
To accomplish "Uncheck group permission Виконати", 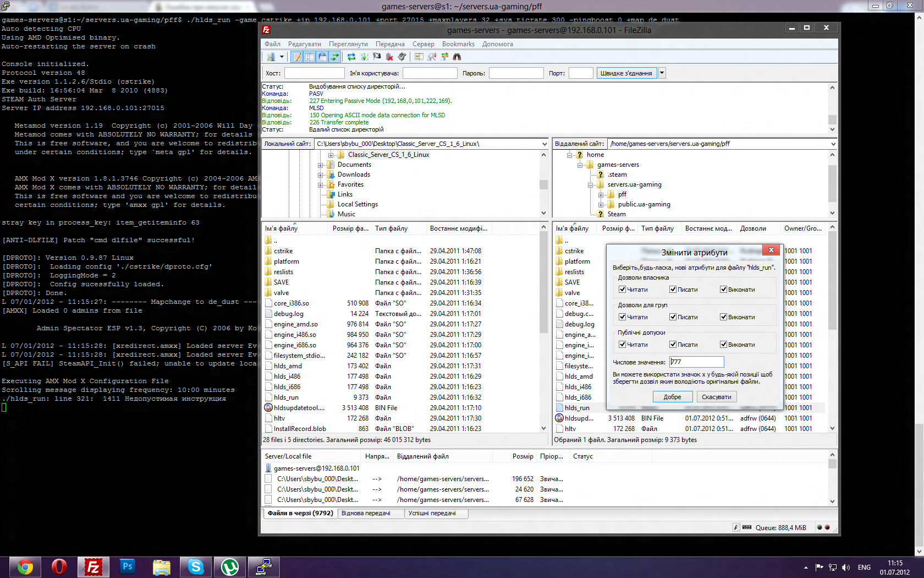I will coord(724,317).
